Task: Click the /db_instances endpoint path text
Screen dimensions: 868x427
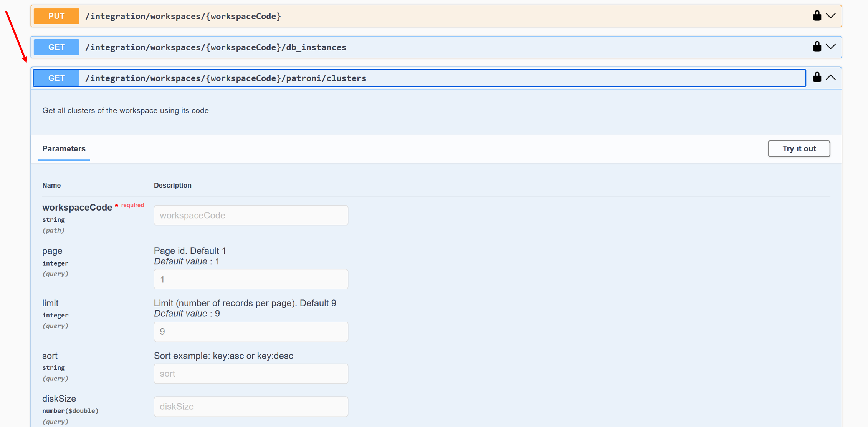Action: [x=215, y=47]
